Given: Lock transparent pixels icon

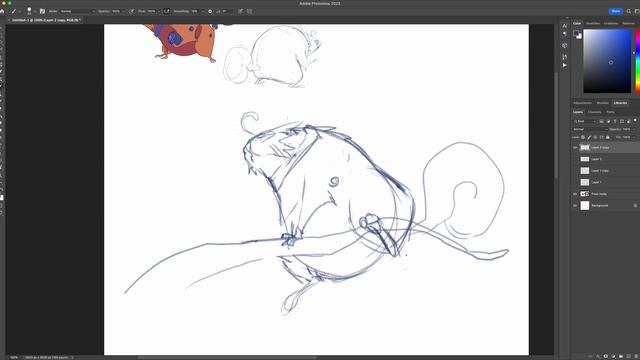Looking at the screenshot, I should [x=583, y=137].
